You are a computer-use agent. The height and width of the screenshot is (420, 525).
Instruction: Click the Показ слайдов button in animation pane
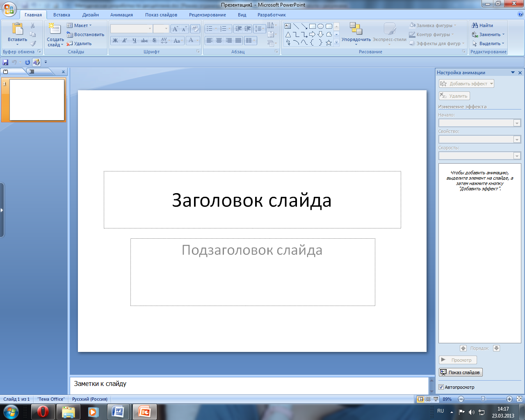click(461, 372)
